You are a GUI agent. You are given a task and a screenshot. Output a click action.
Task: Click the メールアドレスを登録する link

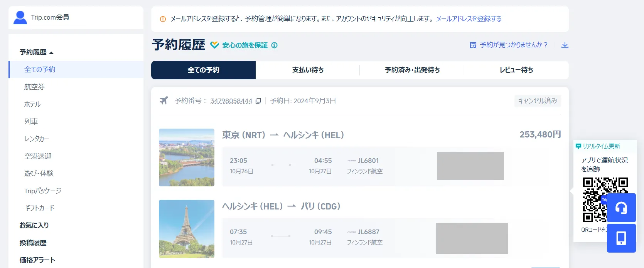469,19
